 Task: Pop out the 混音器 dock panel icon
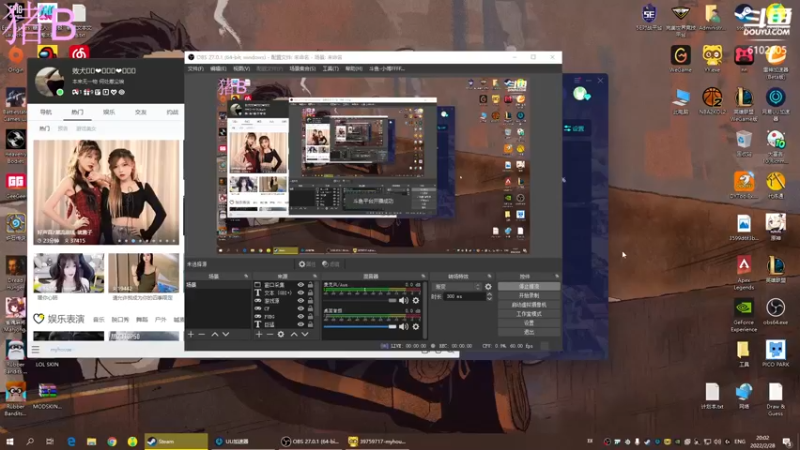(423, 276)
